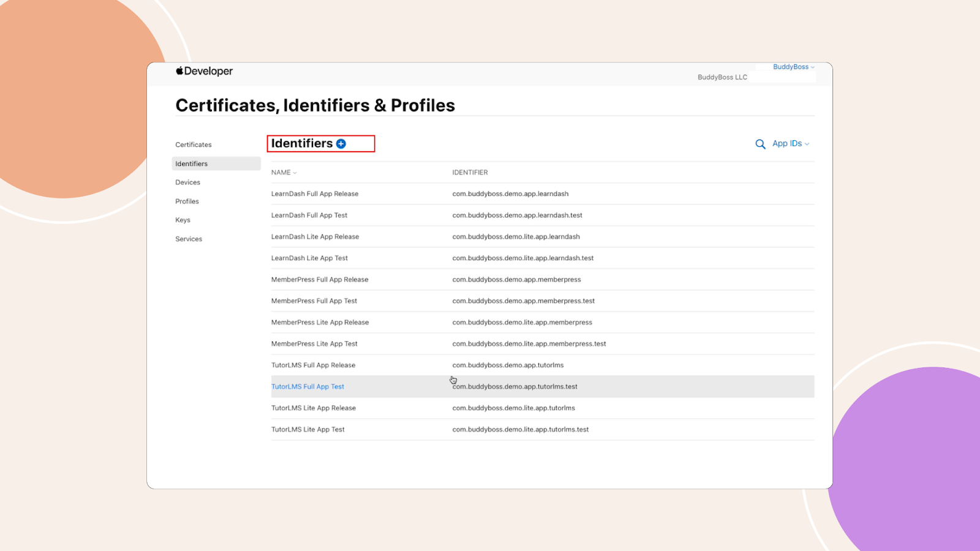The image size is (980, 551).
Task: Open MemberPress Full App Test identifier
Action: pyautogui.click(x=314, y=301)
